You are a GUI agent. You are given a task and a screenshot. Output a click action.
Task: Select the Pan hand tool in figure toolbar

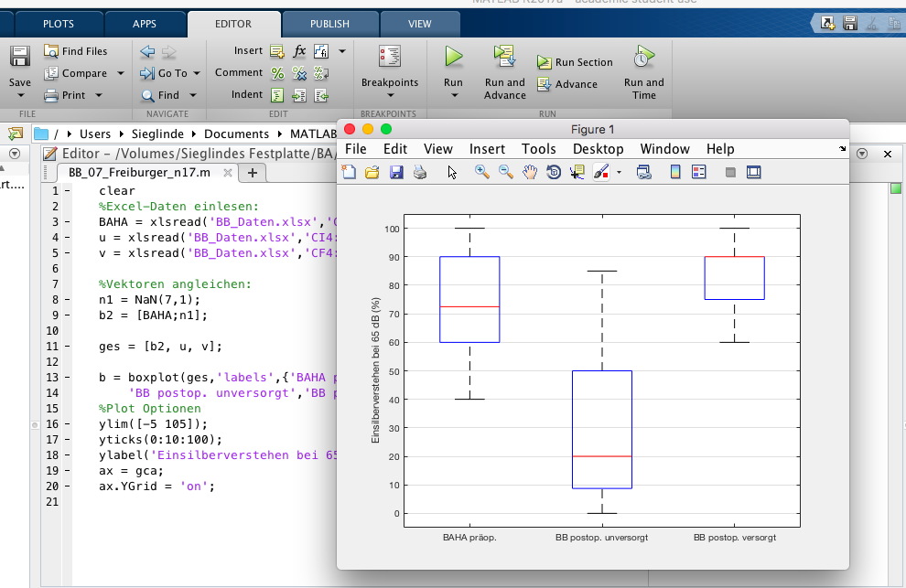pos(530,172)
